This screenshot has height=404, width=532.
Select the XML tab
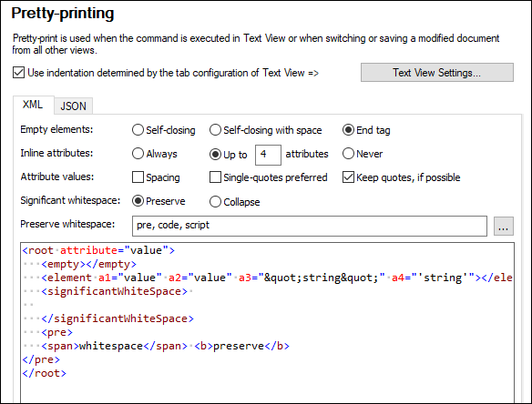click(x=33, y=105)
